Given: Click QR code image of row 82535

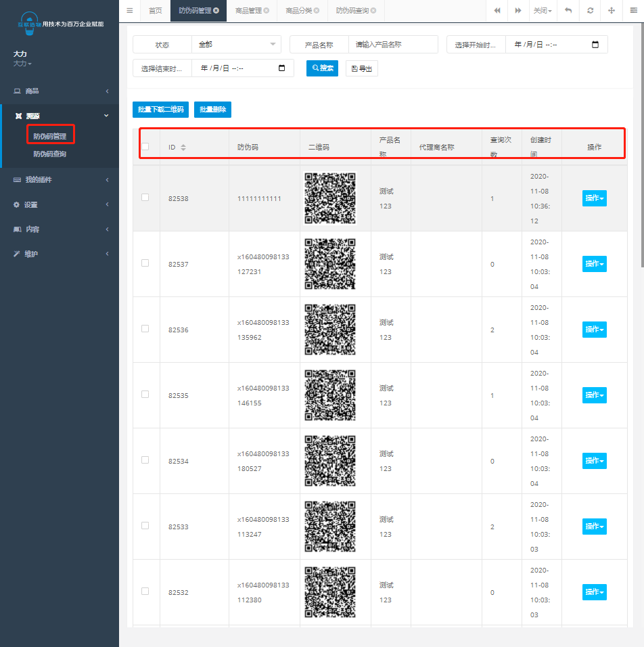Looking at the screenshot, I should click(330, 395).
